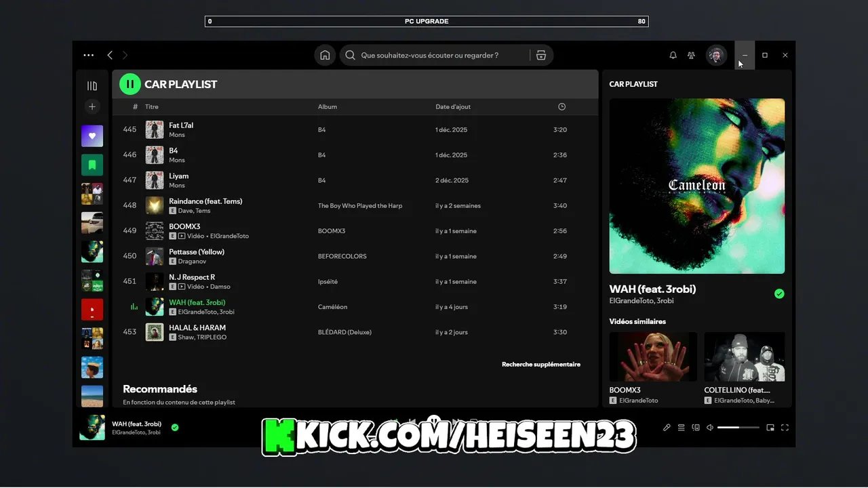Collapse Your Library sidebar icon

point(92,86)
